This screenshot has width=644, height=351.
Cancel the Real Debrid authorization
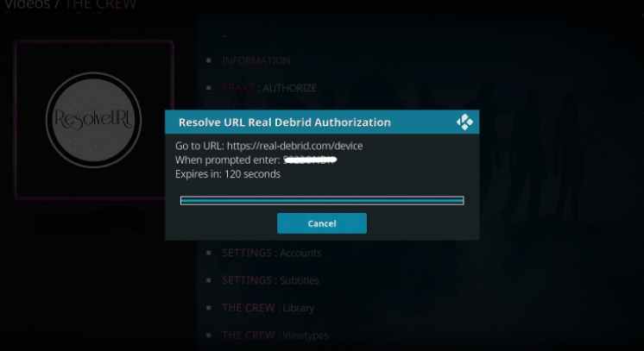click(x=322, y=223)
